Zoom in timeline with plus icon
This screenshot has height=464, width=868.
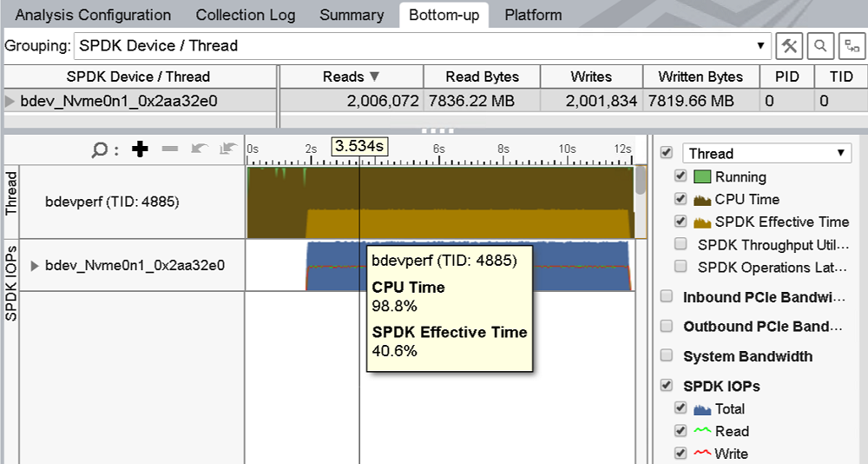140,149
